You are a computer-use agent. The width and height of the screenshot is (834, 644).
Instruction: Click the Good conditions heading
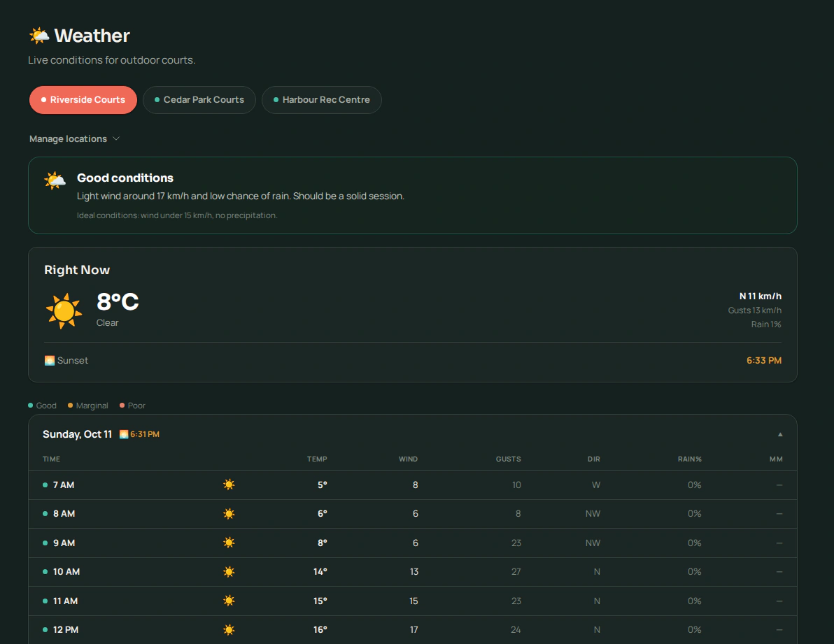[125, 178]
